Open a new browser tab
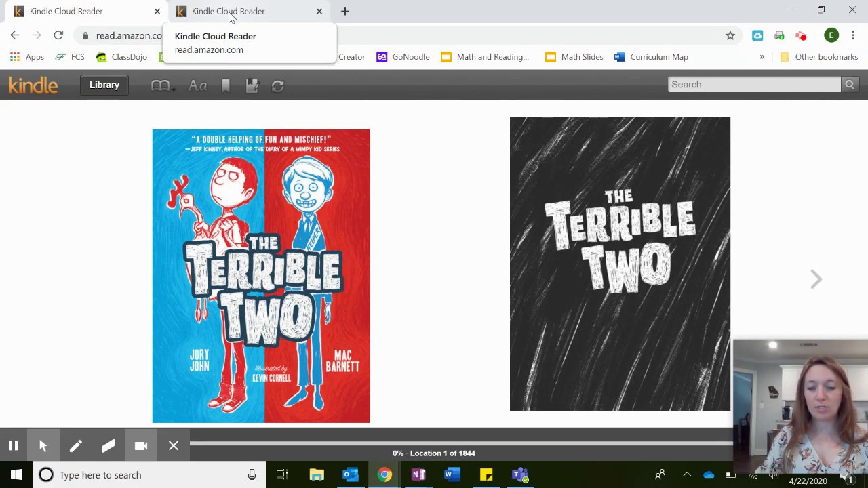Image resolution: width=868 pixels, height=488 pixels. pyautogui.click(x=345, y=11)
